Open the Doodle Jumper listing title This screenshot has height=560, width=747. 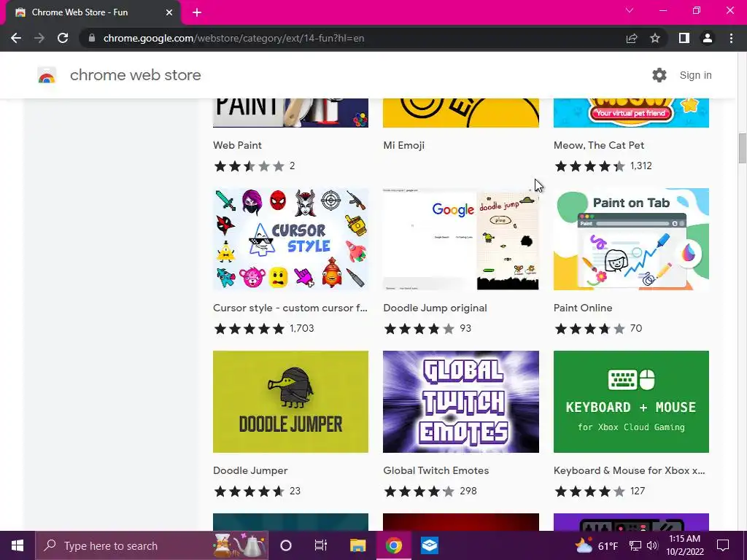pyautogui.click(x=250, y=470)
